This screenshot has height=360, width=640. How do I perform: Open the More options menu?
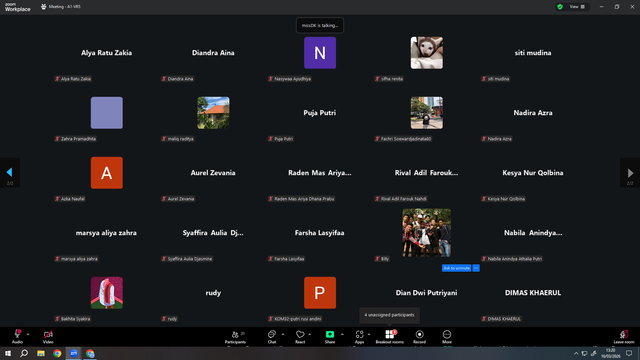point(447,337)
